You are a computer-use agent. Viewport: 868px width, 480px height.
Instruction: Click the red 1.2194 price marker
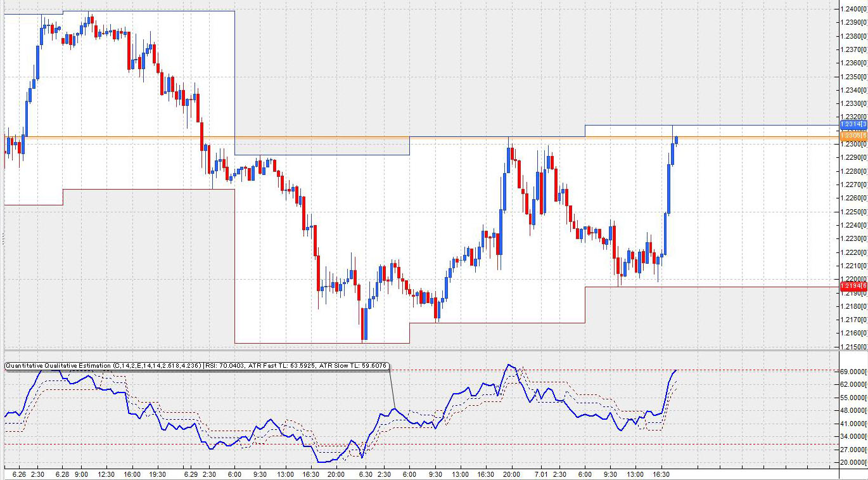(x=853, y=287)
